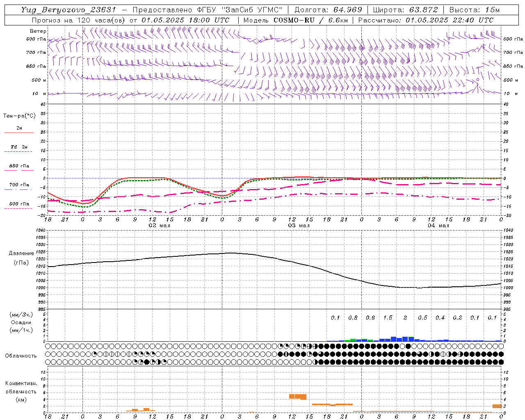
Task: Click the "Ветер" wind panel label
Action: (38, 31)
